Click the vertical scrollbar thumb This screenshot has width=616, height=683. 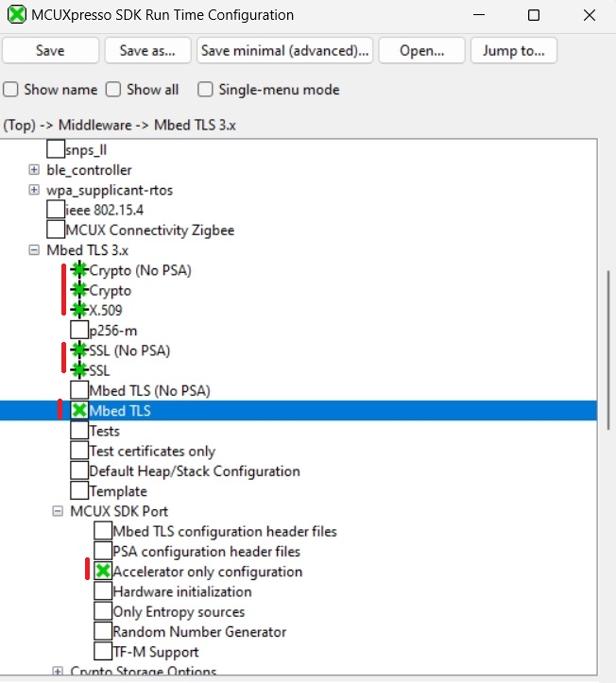pyautogui.click(x=607, y=350)
